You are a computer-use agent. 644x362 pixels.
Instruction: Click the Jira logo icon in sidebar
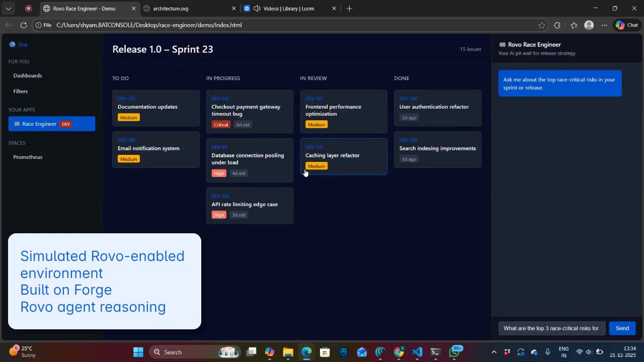coord(13,44)
